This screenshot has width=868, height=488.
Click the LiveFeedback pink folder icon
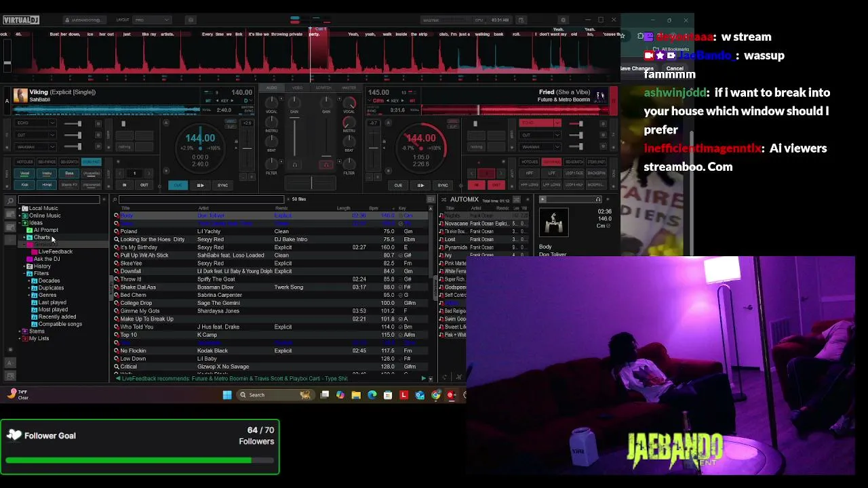35,251
